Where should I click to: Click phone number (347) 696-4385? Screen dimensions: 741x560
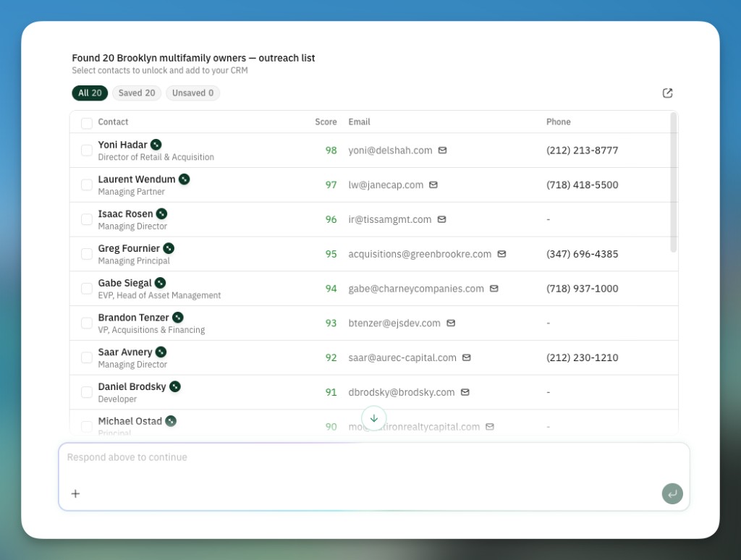pyautogui.click(x=583, y=254)
